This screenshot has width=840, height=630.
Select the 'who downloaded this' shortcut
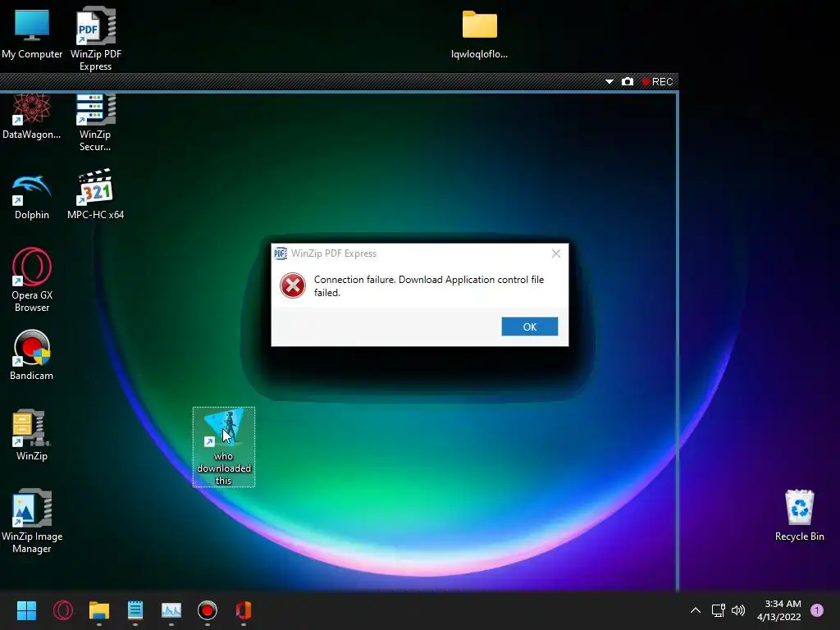coord(224,447)
